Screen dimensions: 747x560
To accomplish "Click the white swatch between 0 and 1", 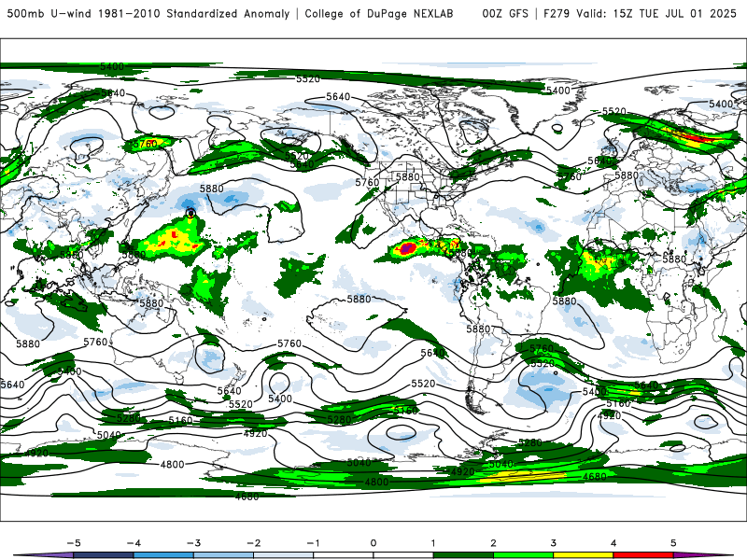I will pyautogui.click(x=403, y=555).
